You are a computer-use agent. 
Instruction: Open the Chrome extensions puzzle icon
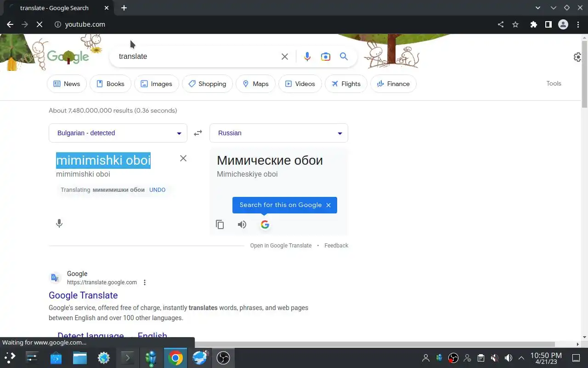click(x=533, y=24)
